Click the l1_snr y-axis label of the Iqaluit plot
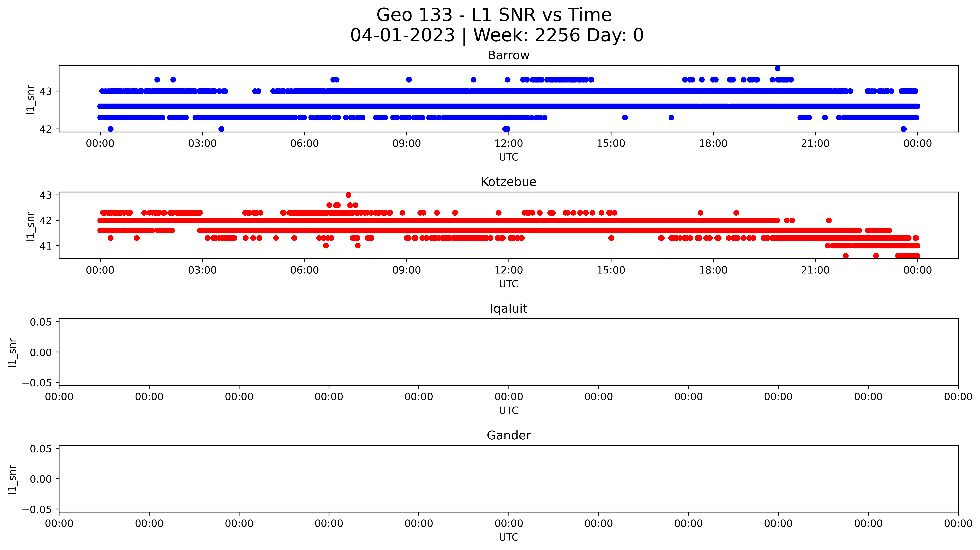This screenshot has height=550, width=980. (12, 353)
